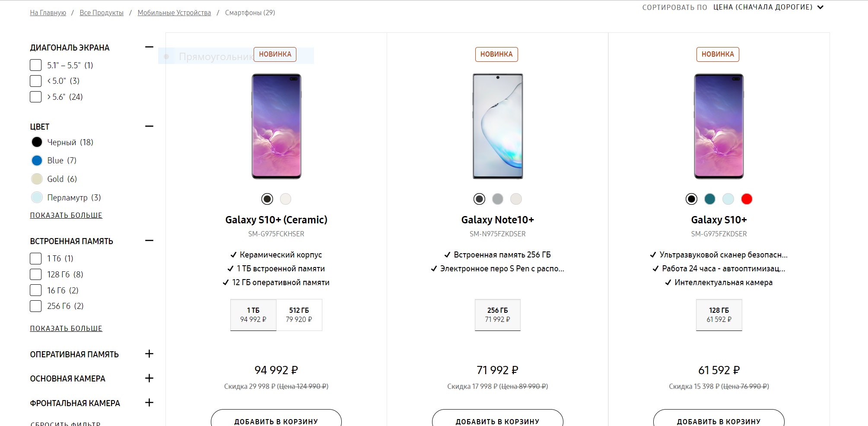Expand the Основная камера filter
The height and width of the screenshot is (426, 868).
pos(149,378)
